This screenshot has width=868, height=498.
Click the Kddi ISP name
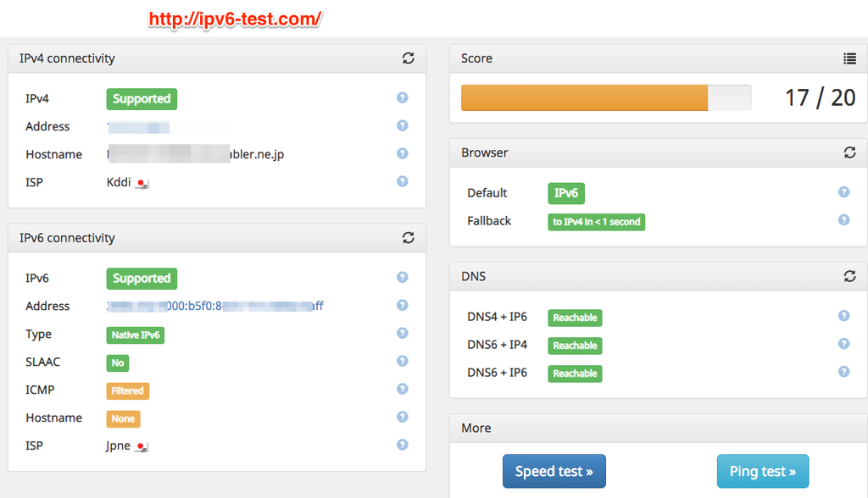tap(119, 182)
